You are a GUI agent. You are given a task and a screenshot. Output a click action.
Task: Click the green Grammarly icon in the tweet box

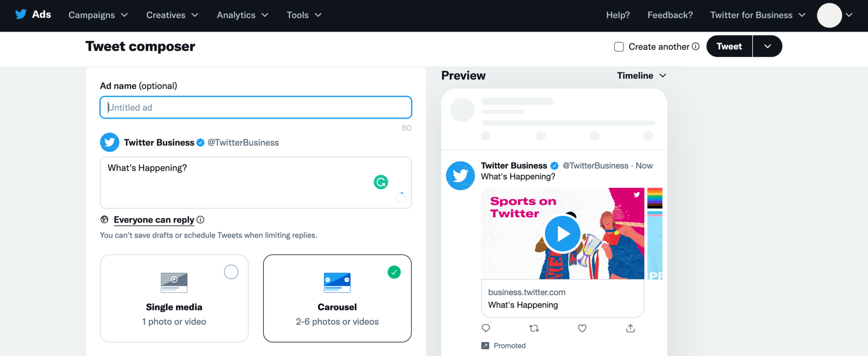coord(381,182)
